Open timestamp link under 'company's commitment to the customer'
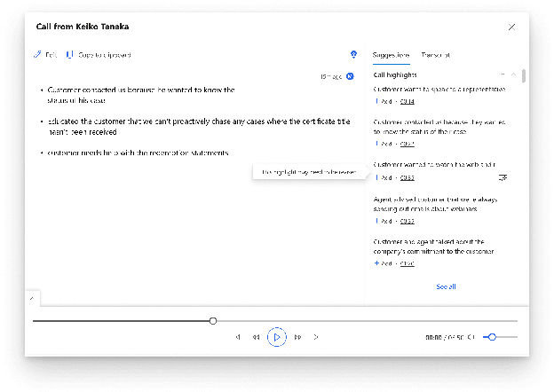This screenshot has width=554, height=392. pos(407,263)
